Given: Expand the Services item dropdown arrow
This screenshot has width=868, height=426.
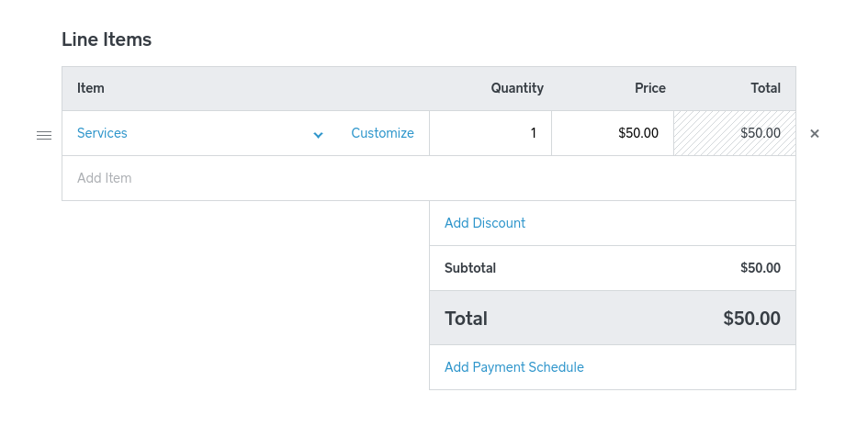Looking at the screenshot, I should coord(318,134).
